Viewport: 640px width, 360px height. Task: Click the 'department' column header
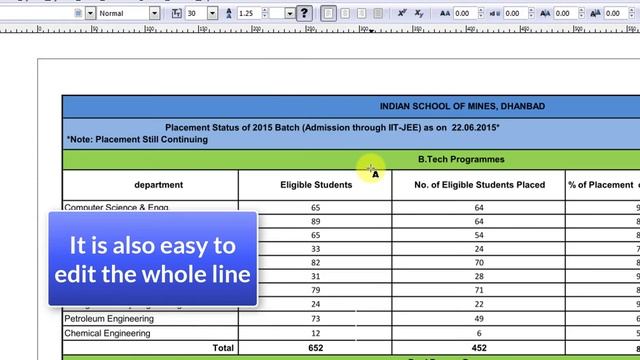(158, 185)
